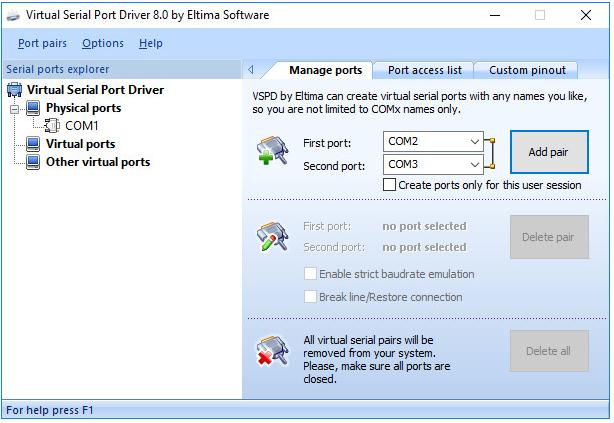The height and width of the screenshot is (423, 614).
Task: Switch to the Custom pinout tab
Action: coord(527,70)
